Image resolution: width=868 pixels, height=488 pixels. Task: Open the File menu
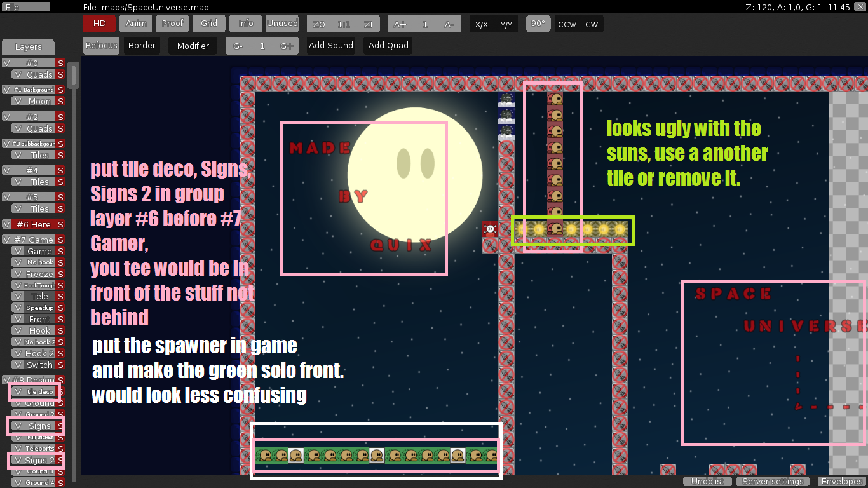(x=25, y=6)
